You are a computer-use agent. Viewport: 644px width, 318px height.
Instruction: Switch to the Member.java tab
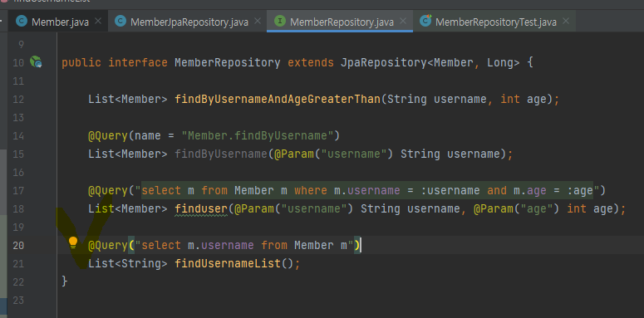pos(60,22)
